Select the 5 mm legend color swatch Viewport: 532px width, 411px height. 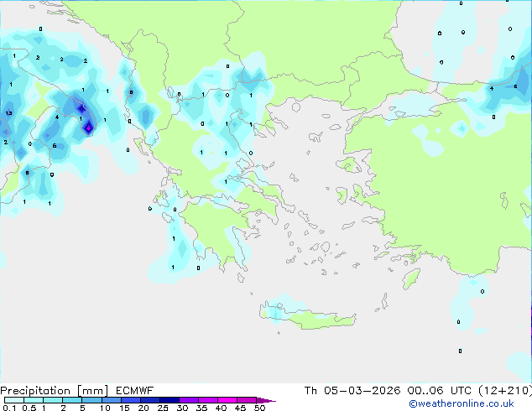tap(92, 400)
